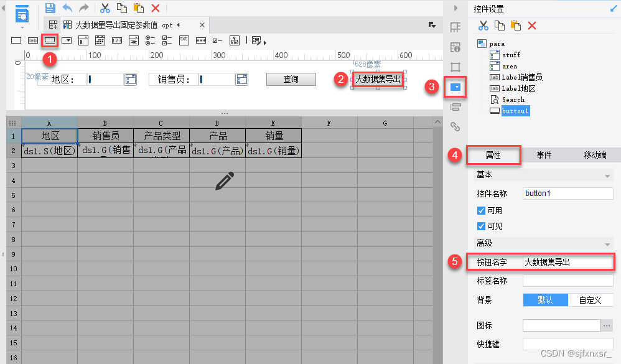Open the preview mode dropdown arrow

pos(22,28)
